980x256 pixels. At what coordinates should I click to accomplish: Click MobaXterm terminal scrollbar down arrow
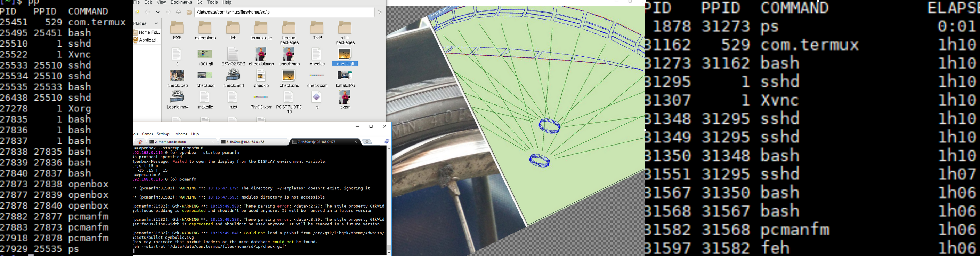pyautogui.click(x=389, y=252)
